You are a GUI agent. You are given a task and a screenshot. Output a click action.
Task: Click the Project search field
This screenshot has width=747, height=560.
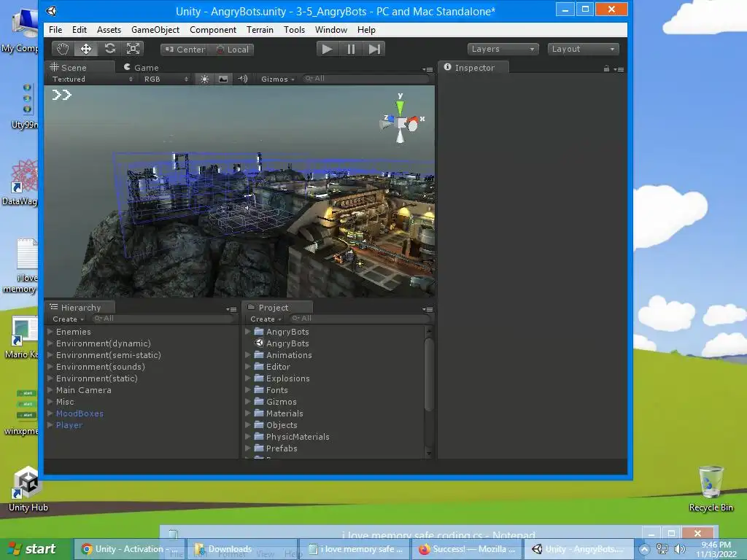click(x=360, y=319)
